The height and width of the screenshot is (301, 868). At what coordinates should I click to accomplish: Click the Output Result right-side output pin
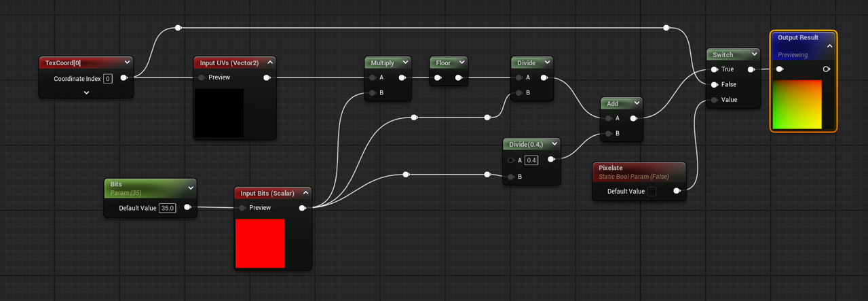(x=826, y=69)
